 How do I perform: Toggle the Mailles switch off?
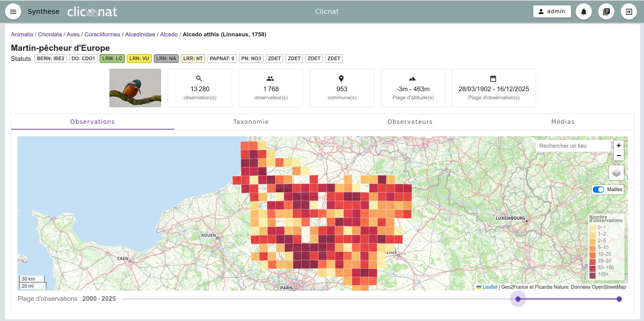point(598,189)
